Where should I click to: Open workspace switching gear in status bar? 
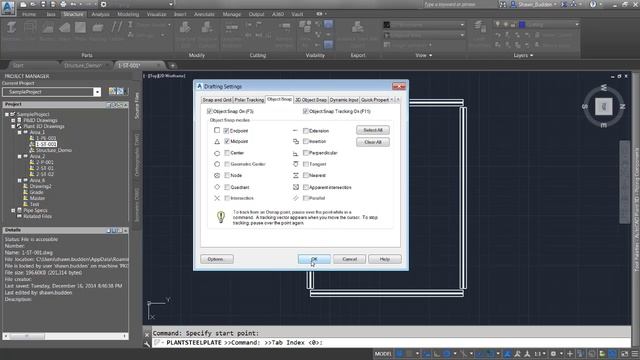click(x=553, y=354)
